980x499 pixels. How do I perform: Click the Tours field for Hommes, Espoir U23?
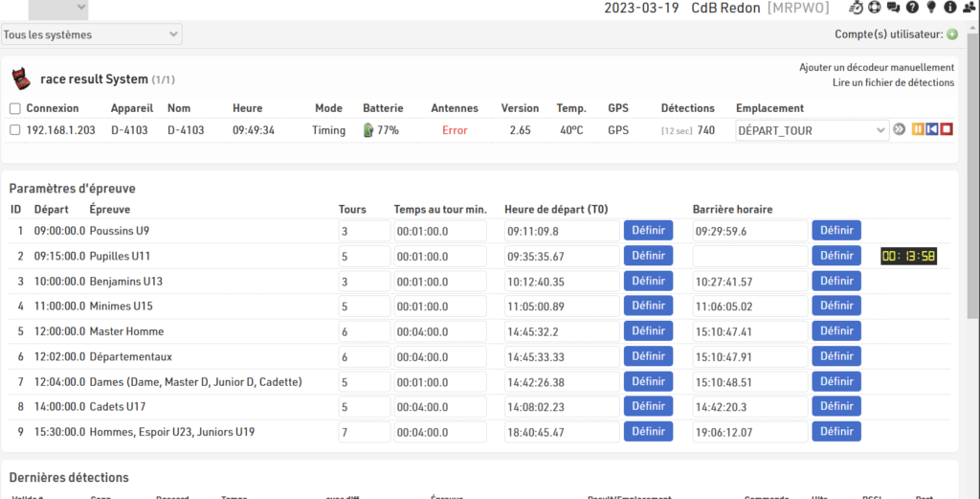[365, 432]
